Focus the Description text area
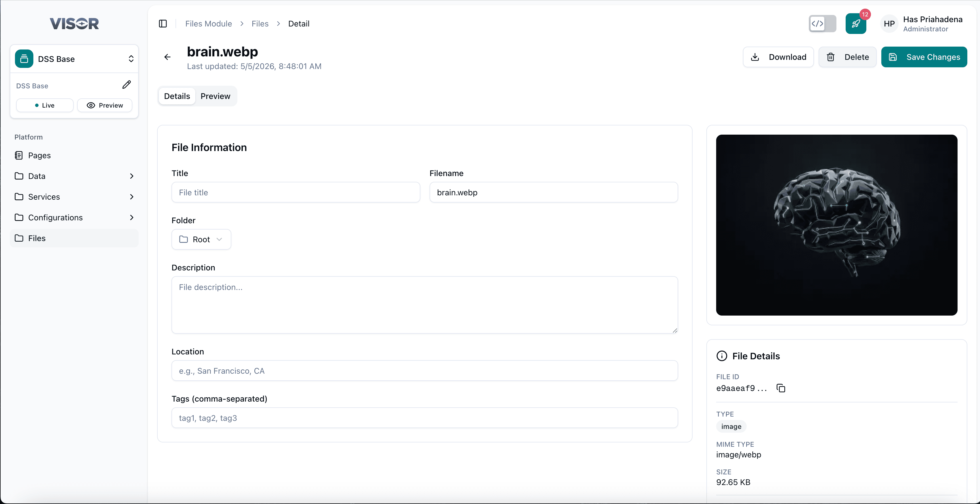Screen dimensions: 980x504 coord(425,305)
